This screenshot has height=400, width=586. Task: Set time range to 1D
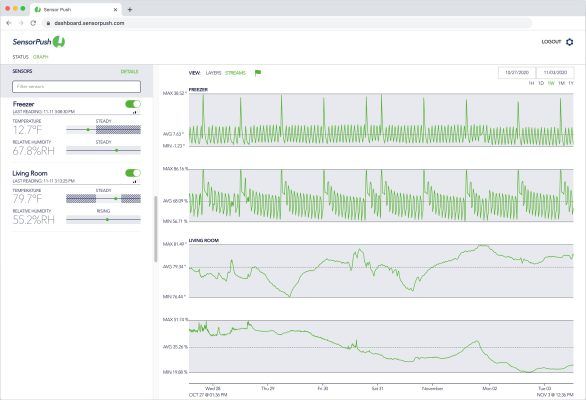tap(541, 83)
